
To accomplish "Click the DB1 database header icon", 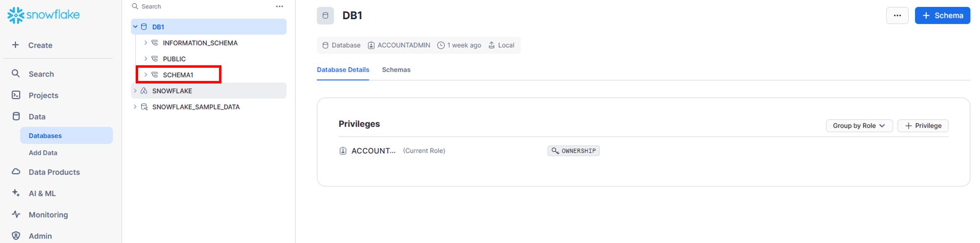I will (325, 16).
